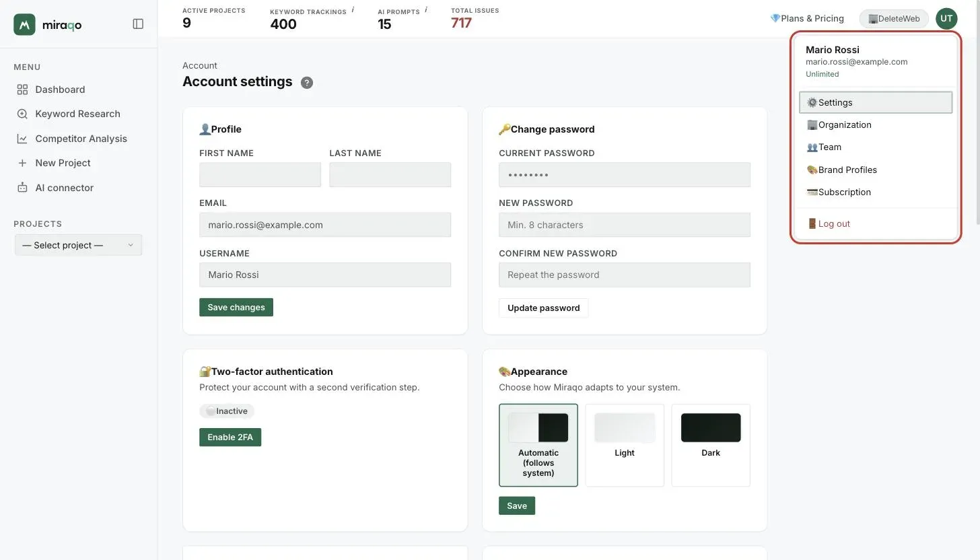Screen dimensions: 980x560
Task: Click the card icon beside Subscription
Action: pos(812,192)
